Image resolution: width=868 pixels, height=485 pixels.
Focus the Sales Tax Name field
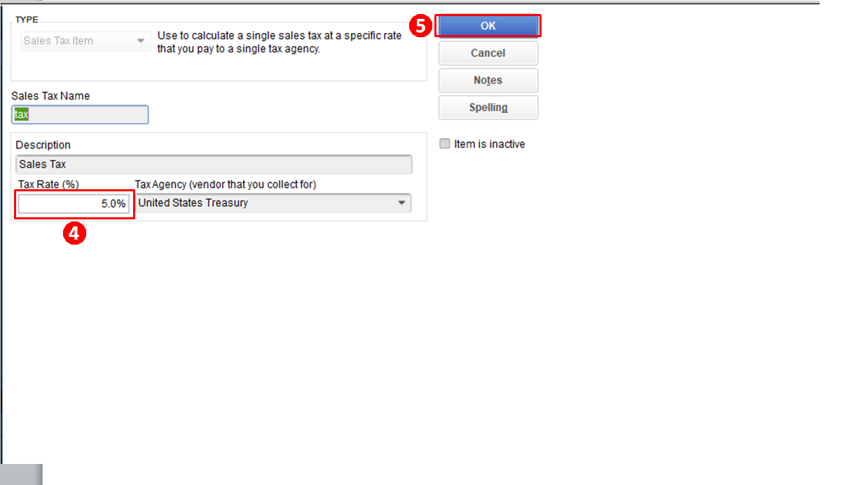tap(80, 114)
